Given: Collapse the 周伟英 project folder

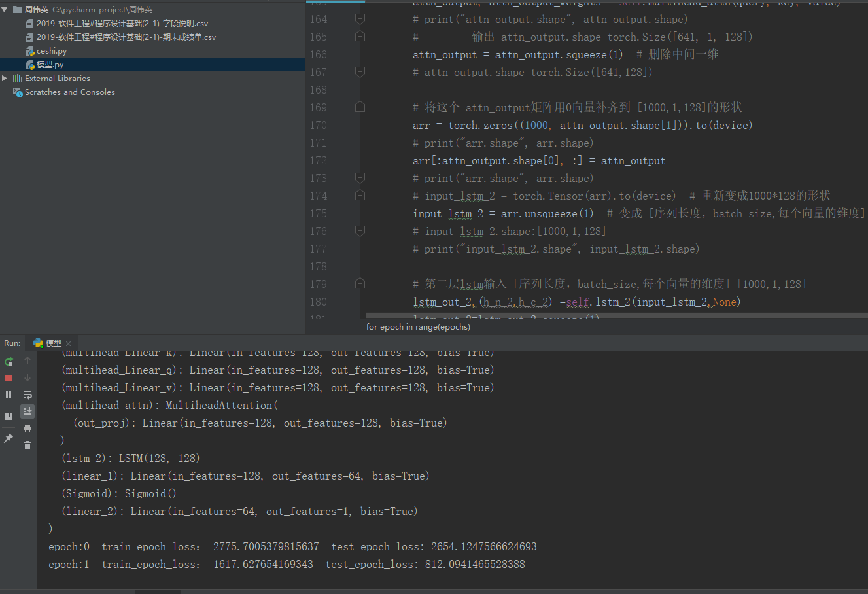Looking at the screenshot, I should (5, 9).
